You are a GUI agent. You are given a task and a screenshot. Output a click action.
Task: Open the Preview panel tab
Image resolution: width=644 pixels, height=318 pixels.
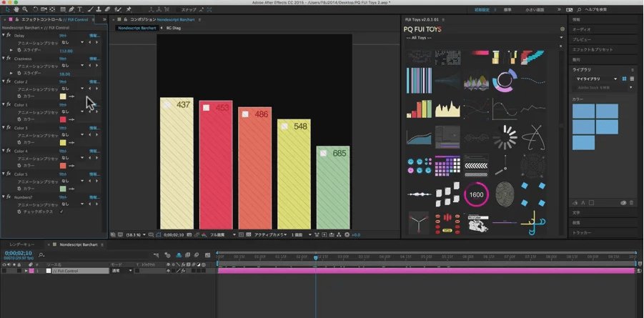582,39
